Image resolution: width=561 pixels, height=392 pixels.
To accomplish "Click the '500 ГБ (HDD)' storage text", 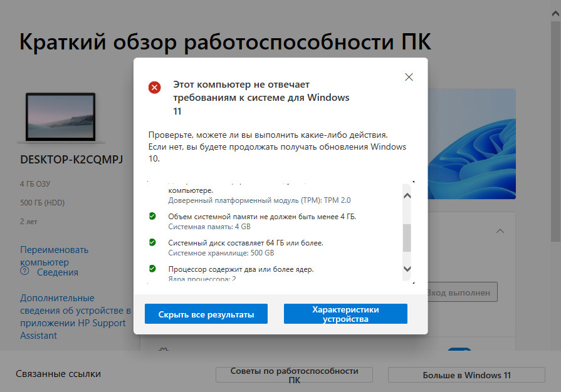I will 42,203.
